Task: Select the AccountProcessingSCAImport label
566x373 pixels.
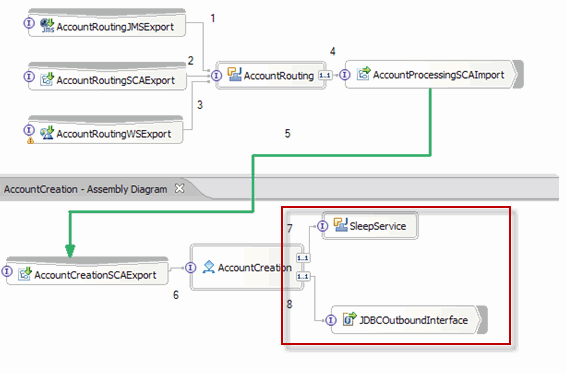Action: click(x=438, y=75)
